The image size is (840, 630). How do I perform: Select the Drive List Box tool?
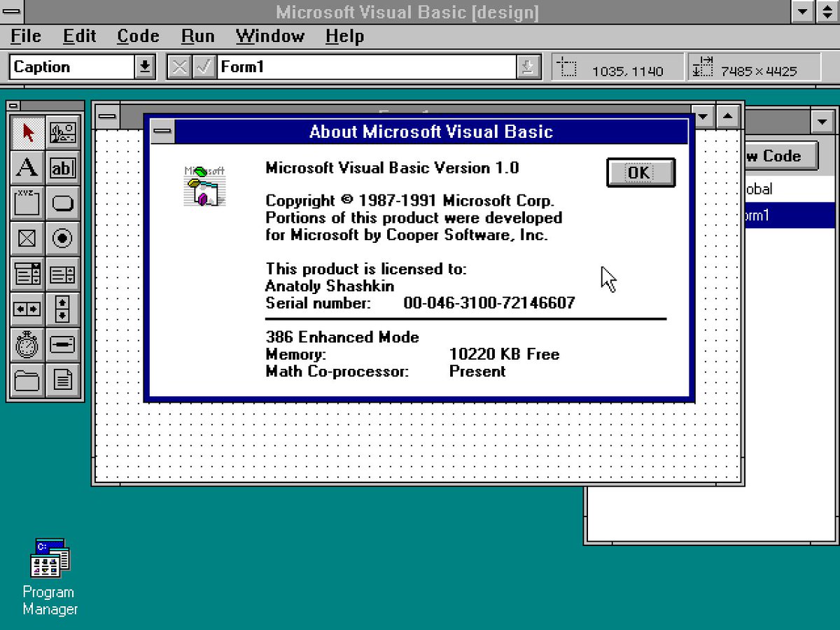[x=63, y=344]
